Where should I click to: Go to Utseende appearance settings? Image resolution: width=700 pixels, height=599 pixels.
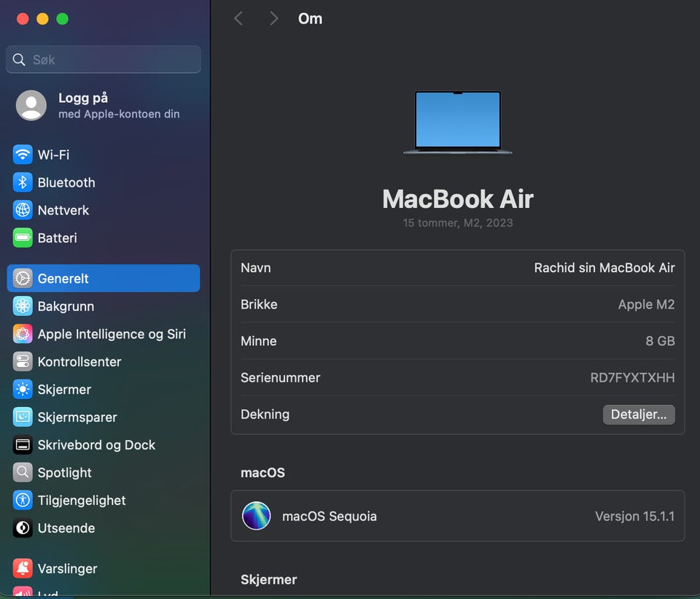click(66, 528)
